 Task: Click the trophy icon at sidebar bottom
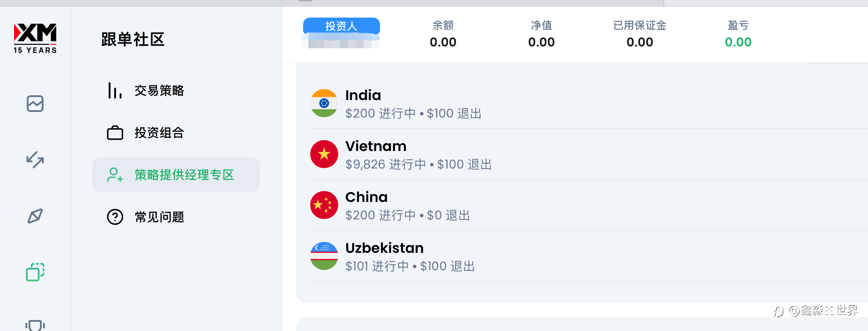(35, 325)
